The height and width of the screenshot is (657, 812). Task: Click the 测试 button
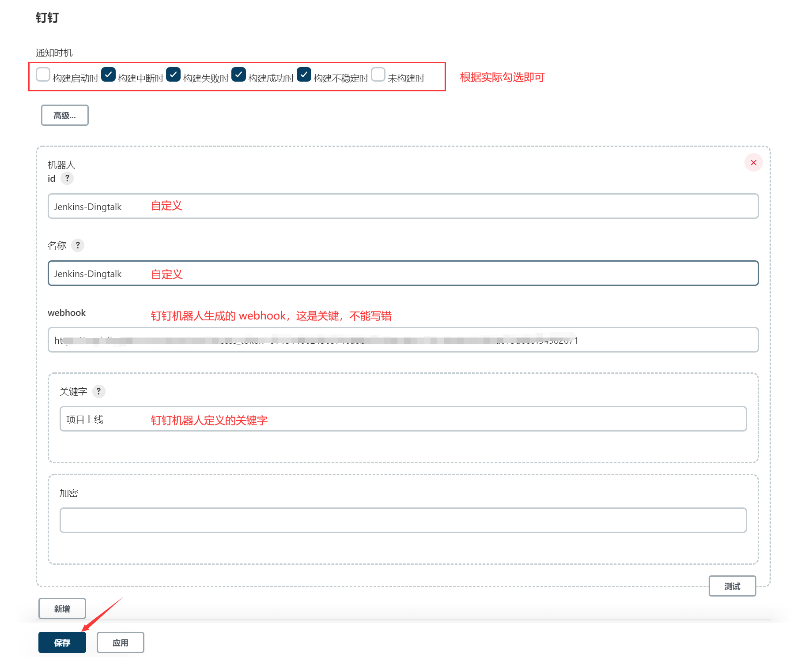click(x=732, y=586)
